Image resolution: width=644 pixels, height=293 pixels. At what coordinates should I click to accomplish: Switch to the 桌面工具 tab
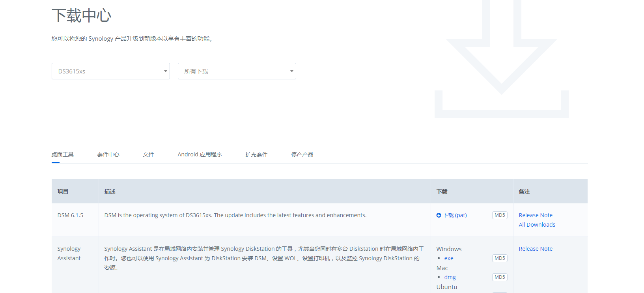[62, 154]
